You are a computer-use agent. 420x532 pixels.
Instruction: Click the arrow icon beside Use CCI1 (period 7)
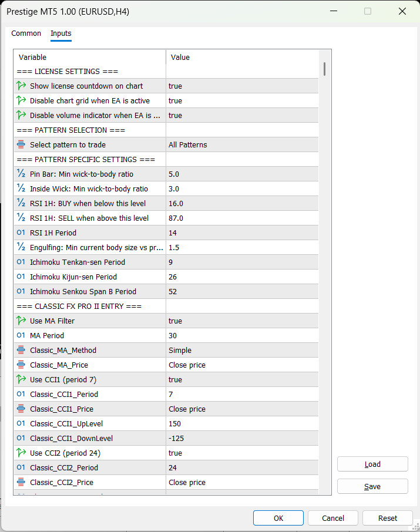tap(21, 379)
